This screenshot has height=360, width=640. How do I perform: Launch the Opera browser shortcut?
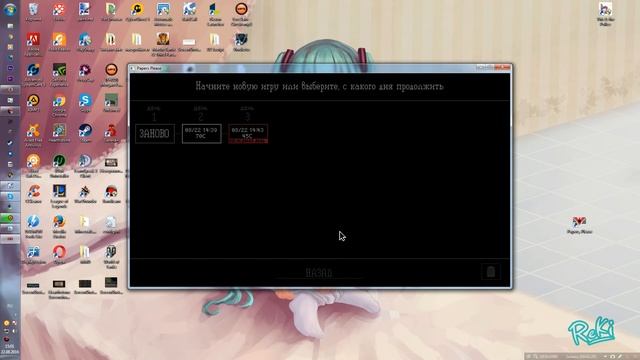[59, 255]
